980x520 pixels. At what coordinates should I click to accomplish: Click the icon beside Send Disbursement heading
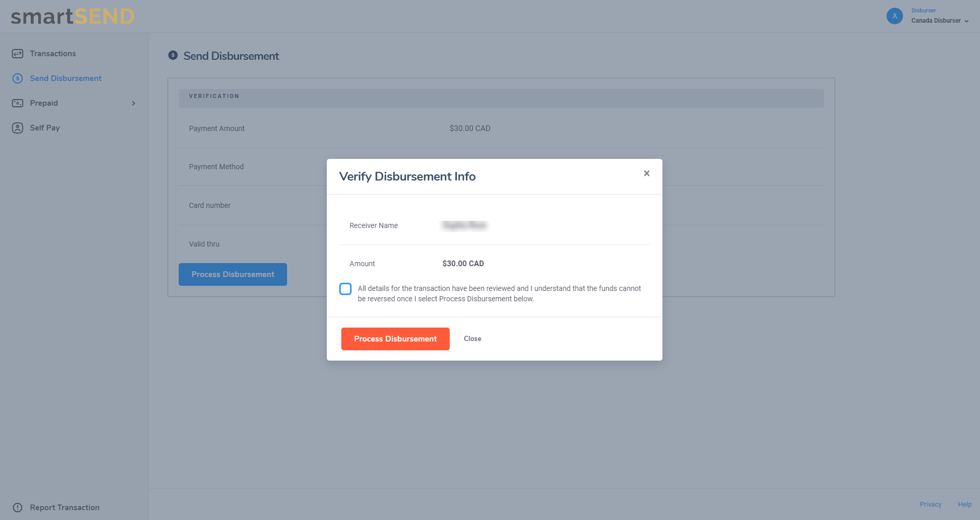pyautogui.click(x=173, y=55)
